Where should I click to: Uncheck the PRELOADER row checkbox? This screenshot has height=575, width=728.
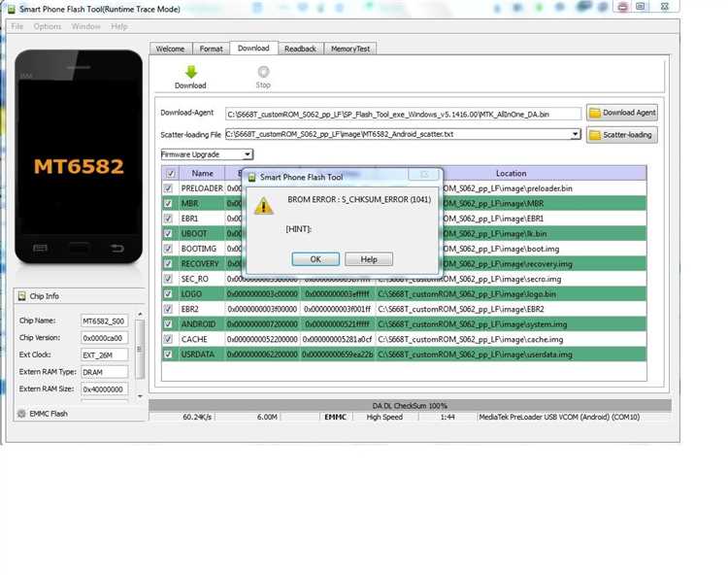[x=168, y=188]
